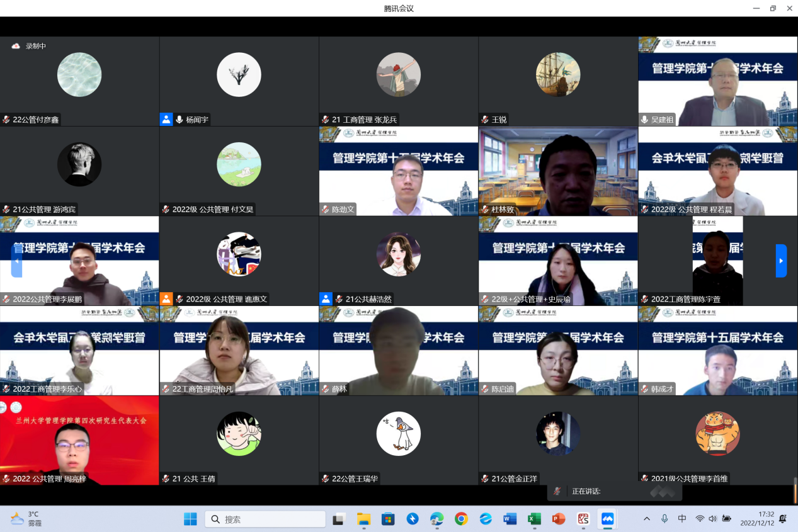The image size is (798, 532).
Task: Click the orange co-host badge beside 谯惠文
Action: (166, 299)
